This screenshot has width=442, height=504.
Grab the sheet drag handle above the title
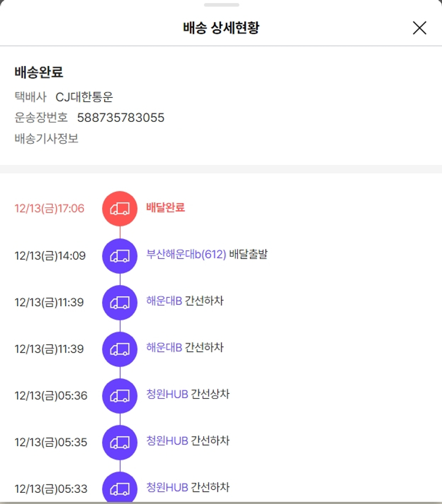pos(221,5)
